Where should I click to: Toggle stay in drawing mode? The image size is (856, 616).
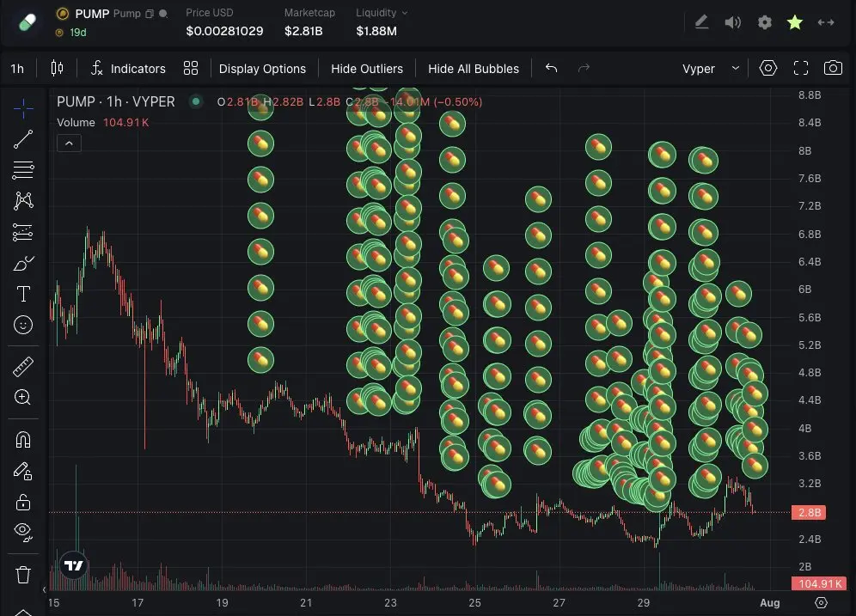tap(23, 471)
